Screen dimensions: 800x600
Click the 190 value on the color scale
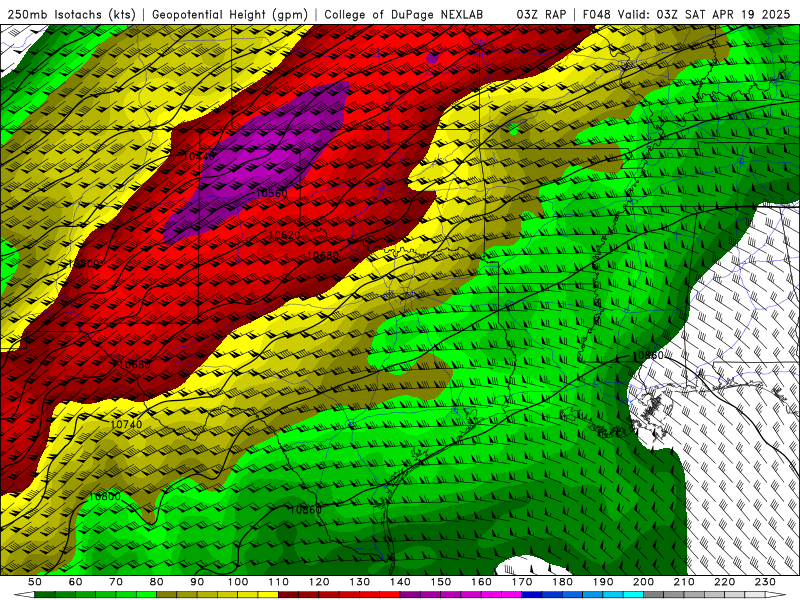(x=603, y=582)
